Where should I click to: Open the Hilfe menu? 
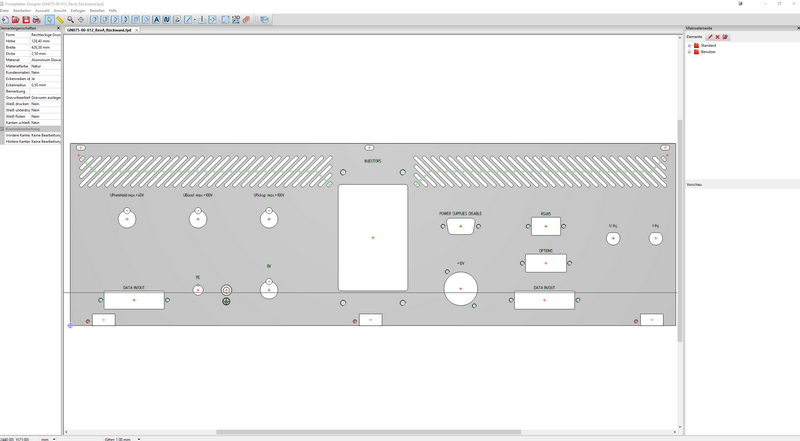[113, 10]
